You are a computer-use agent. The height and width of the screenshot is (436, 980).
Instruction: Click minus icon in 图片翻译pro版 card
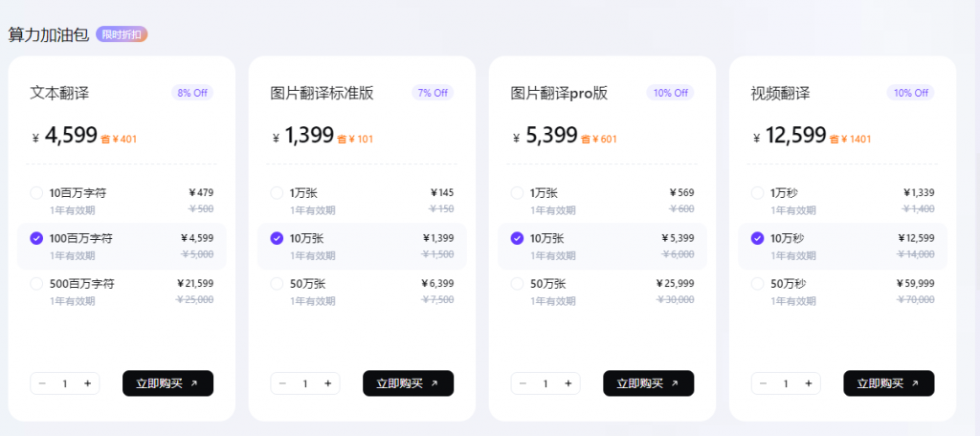click(523, 383)
